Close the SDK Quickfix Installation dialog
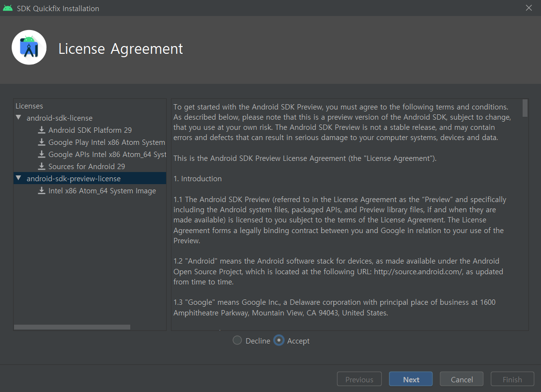The image size is (541, 392). tap(528, 8)
